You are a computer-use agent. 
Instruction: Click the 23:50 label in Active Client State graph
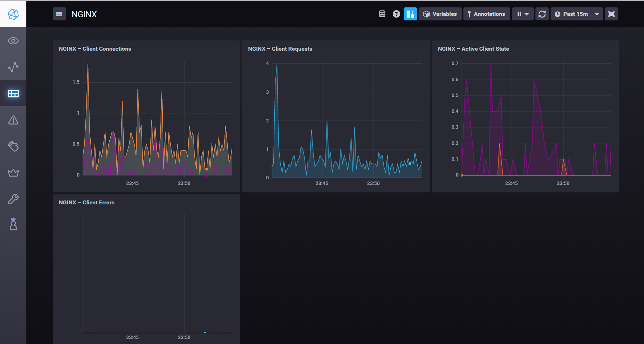563,183
